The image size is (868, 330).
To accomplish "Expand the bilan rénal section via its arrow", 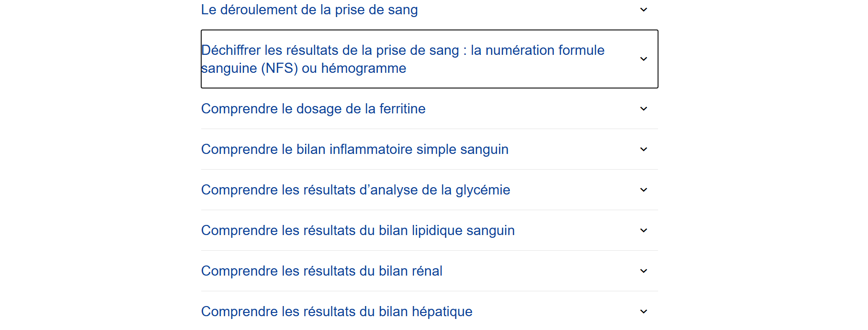I will click(x=644, y=271).
